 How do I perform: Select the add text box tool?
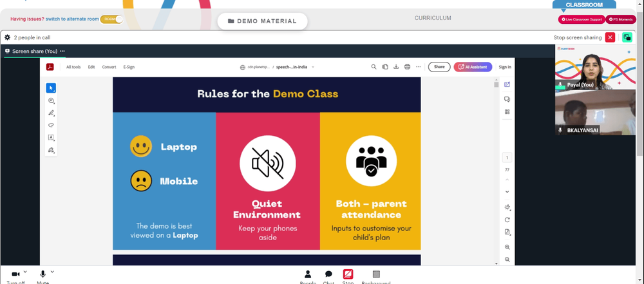click(x=51, y=138)
